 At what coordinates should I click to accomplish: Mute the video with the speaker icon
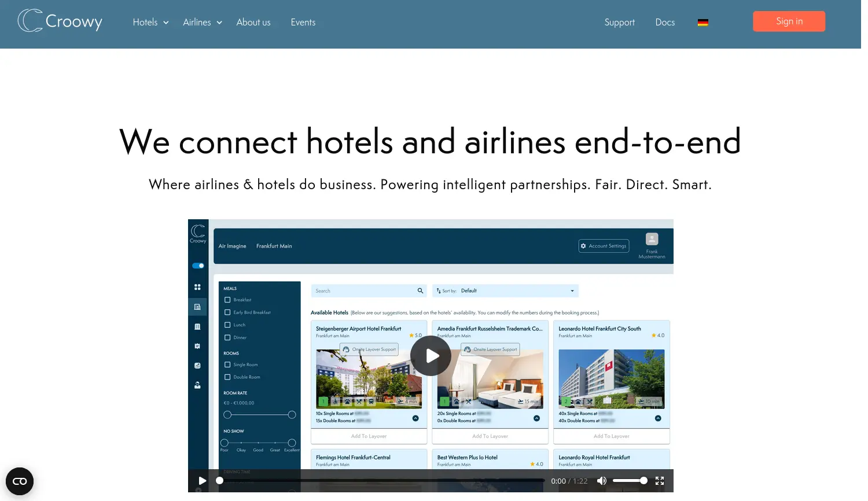tap(602, 481)
